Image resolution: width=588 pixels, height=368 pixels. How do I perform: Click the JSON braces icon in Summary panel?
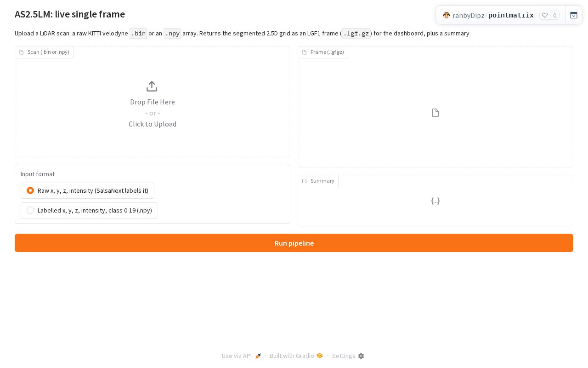[x=435, y=201]
